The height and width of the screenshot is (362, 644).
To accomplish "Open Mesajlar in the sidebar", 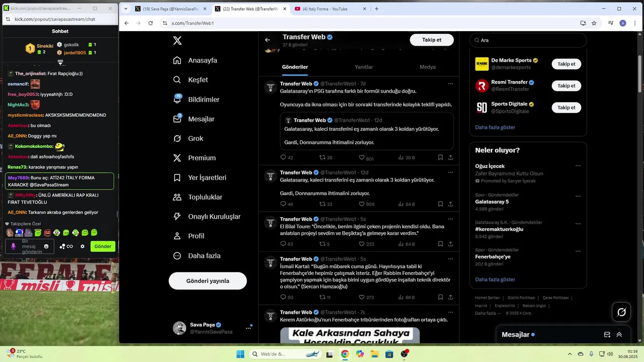I will [x=193, y=119].
